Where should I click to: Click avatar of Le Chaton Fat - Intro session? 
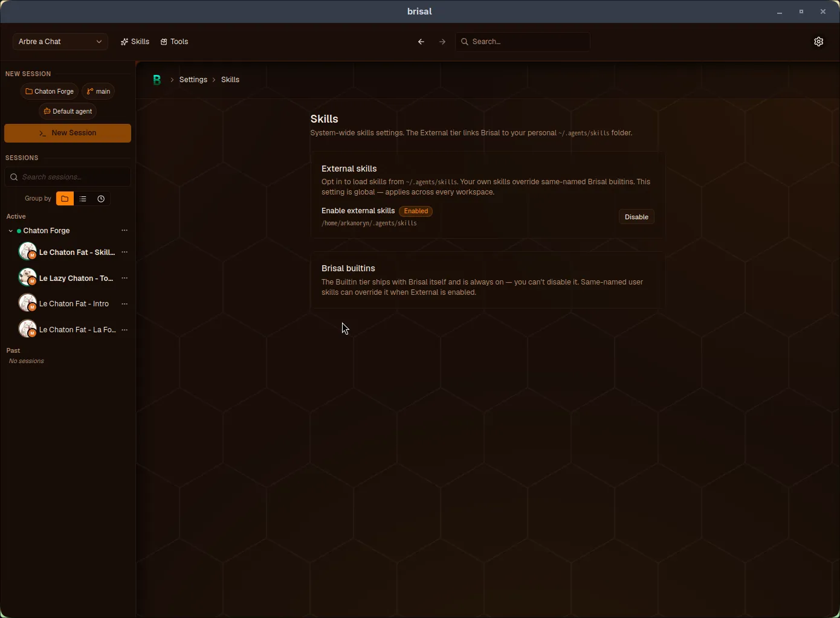pos(28,303)
